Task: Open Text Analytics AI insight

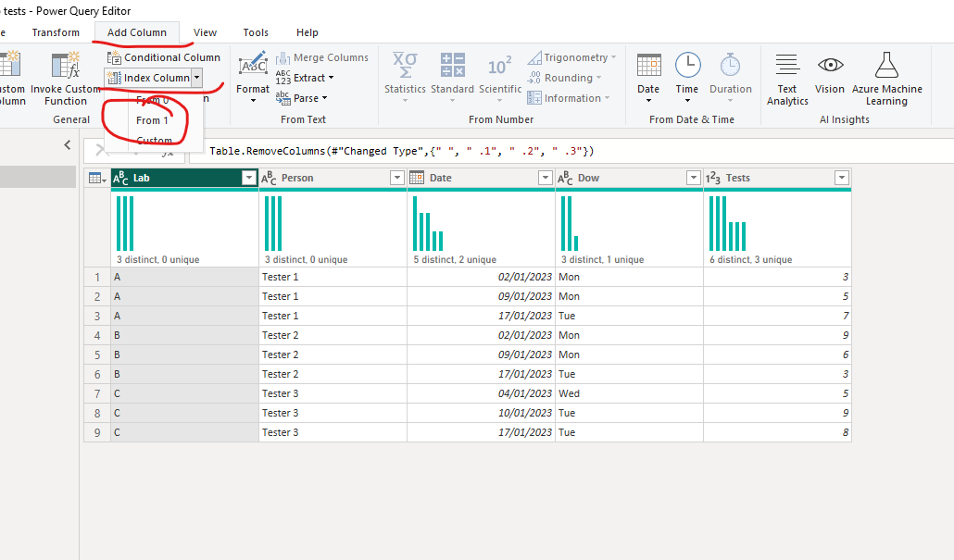Action: click(787, 79)
